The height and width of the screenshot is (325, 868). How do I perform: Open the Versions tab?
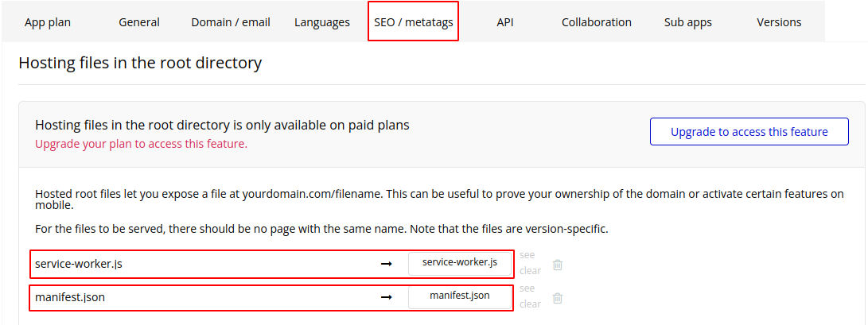779,23
